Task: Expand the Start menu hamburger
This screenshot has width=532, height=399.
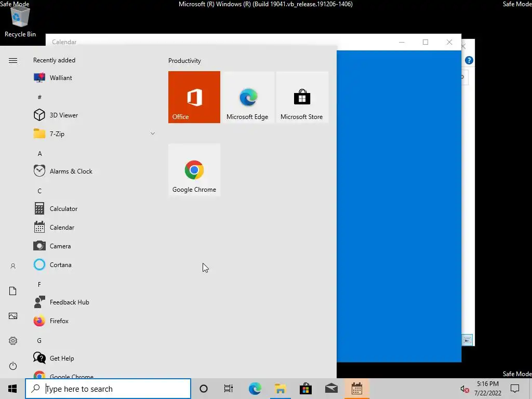Action: click(x=13, y=60)
